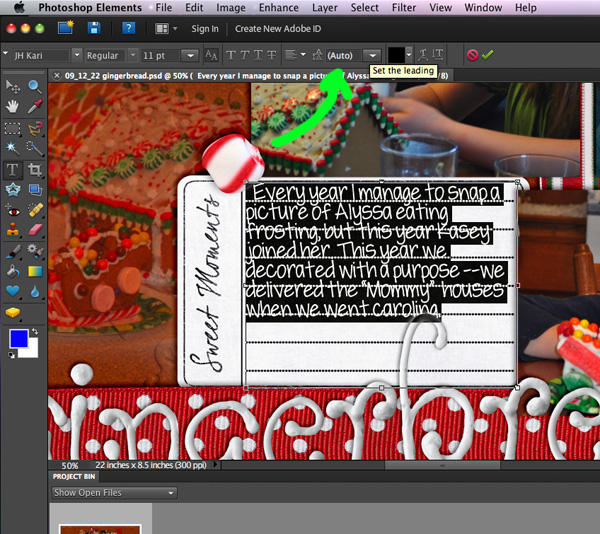Select the Zoom tool
Image resolution: width=600 pixels, height=534 pixels.
point(35,87)
